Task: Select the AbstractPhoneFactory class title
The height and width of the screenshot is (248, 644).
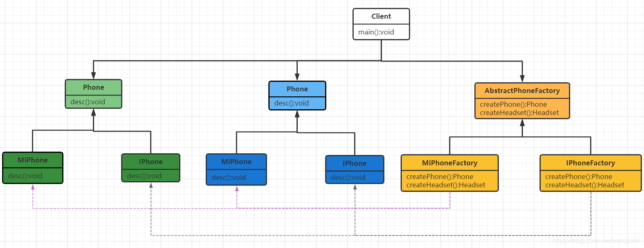Action: (x=522, y=91)
